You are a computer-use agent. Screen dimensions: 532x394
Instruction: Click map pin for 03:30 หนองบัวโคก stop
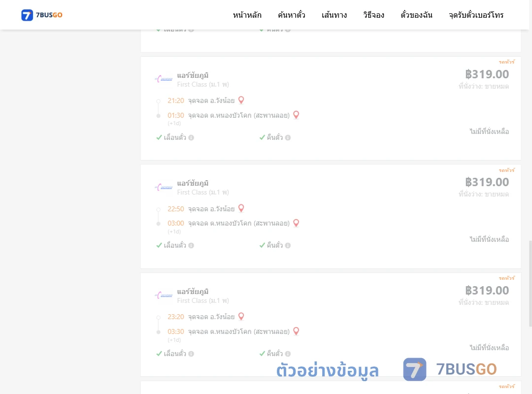(296, 331)
